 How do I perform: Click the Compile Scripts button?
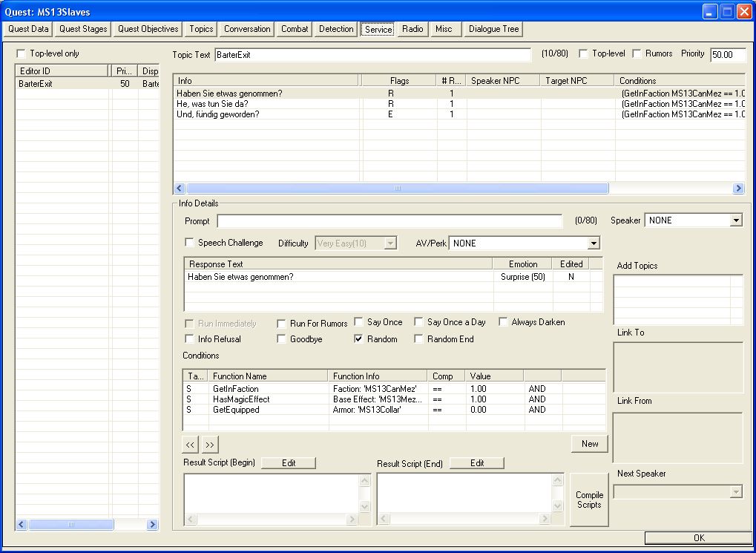pos(589,500)
